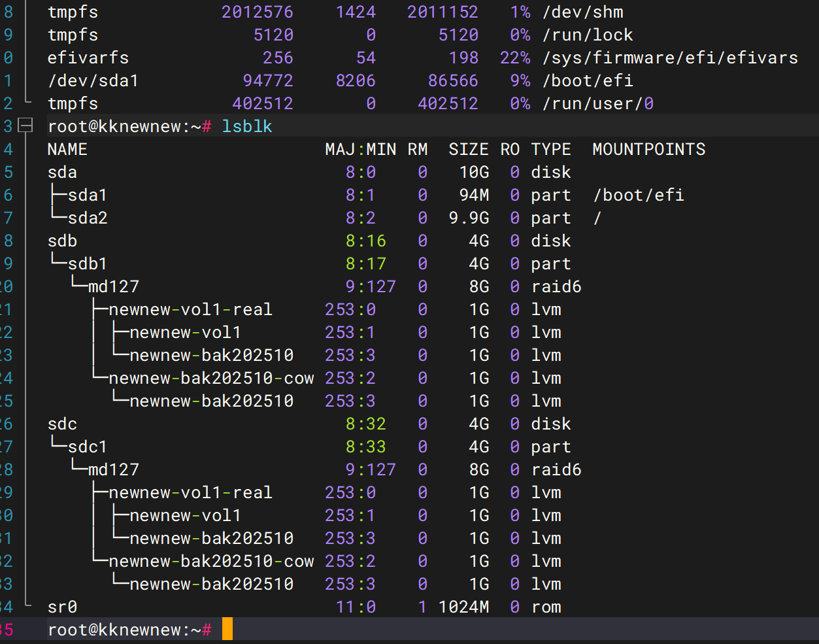Screen dimensions: 819x644
Task: Click the NAME column header
Action: pyautogui.click(x=67, y=149)
